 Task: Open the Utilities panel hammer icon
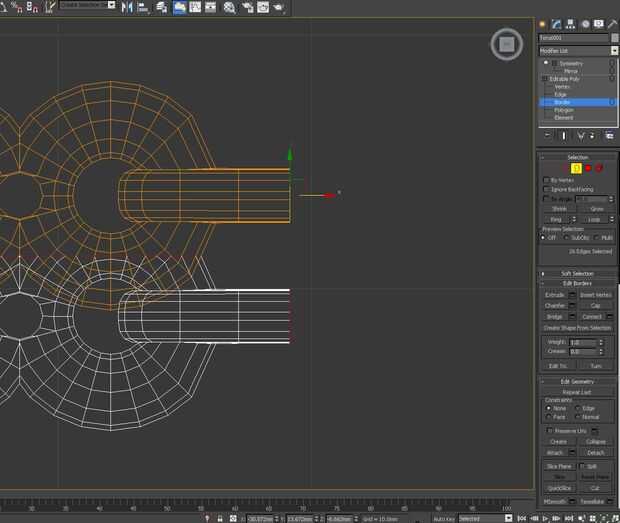click(x=611, y=23)
